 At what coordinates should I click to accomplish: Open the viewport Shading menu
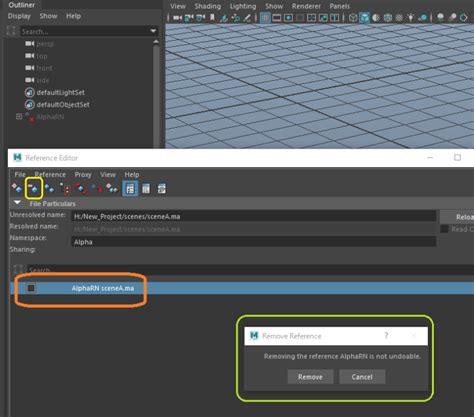point(208,6)
